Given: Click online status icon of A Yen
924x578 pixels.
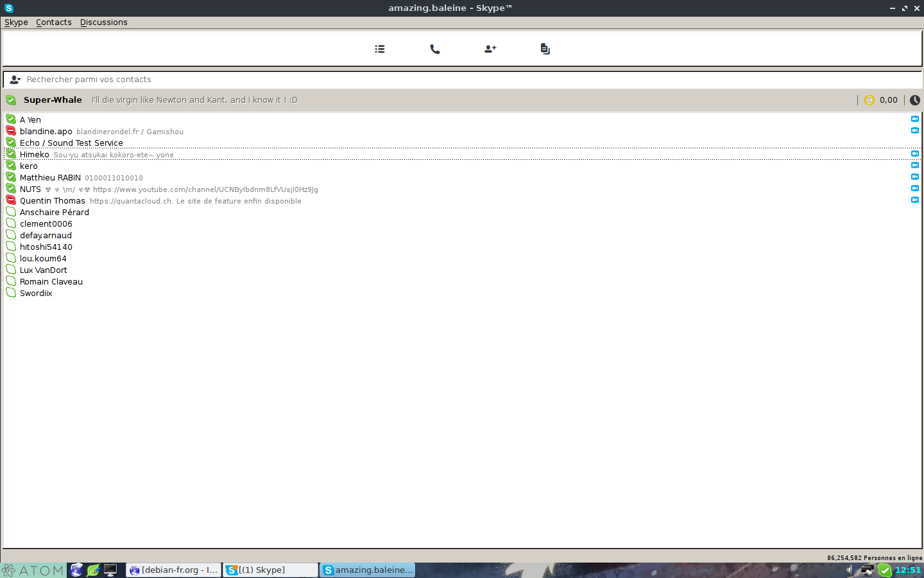Looking at the screenshot, I should [x=11, y=119].
